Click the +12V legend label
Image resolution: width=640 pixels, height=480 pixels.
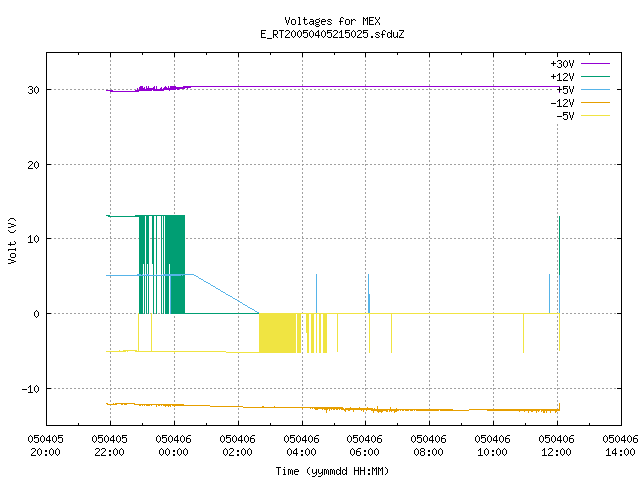[x=562, y=77]
